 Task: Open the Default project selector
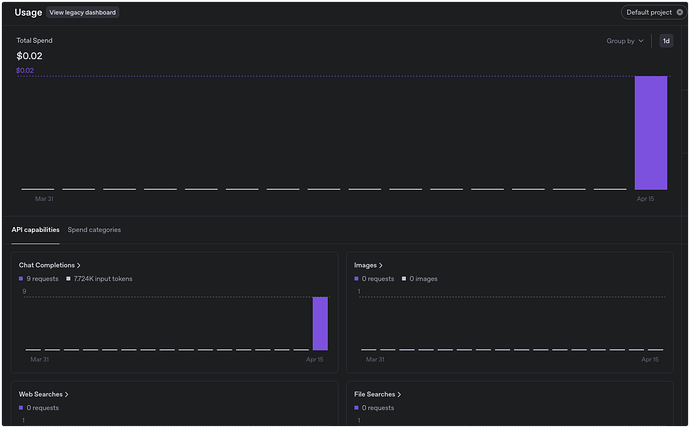653,12
